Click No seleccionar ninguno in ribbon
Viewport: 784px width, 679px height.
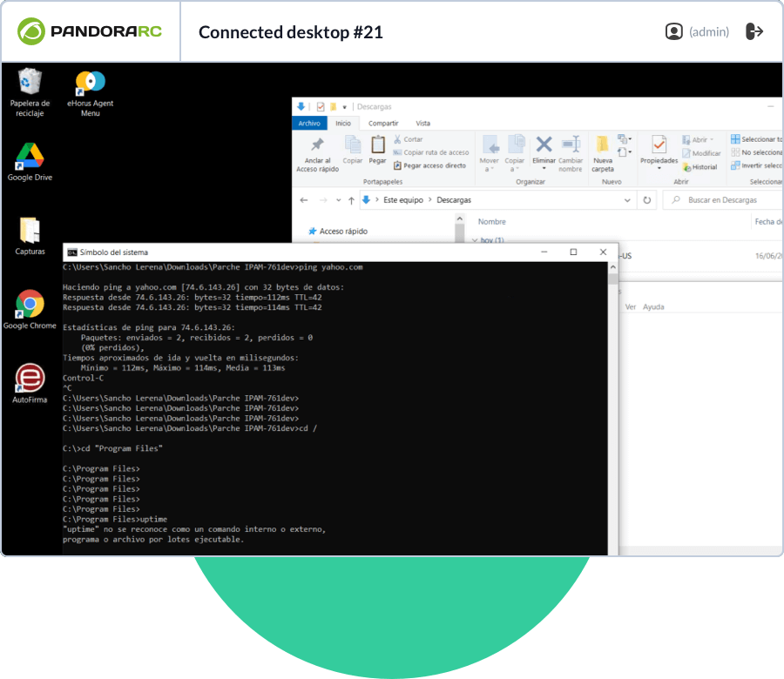pyautogui.click(x=756, y=151)
